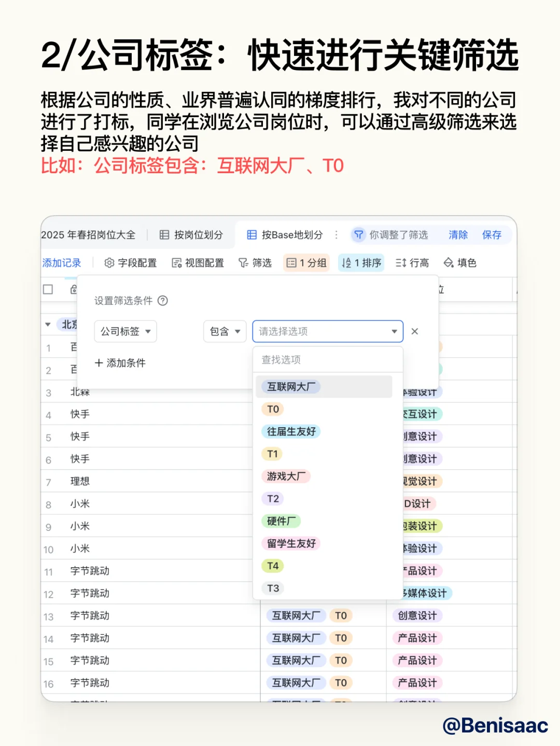The image size is (560, 746).
Task: Click the help icon beside 设置筛选条件
Action: click(x=163, y=301)
